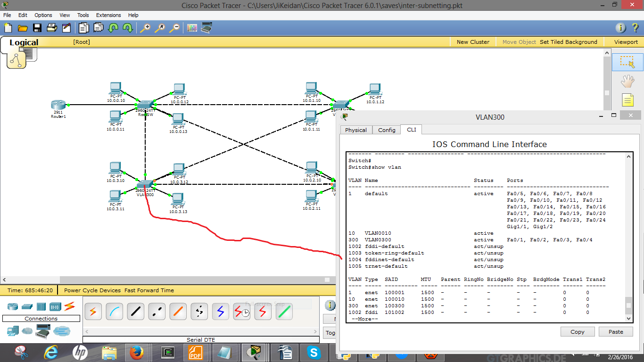Click New Cluster in workspace bar
This screenshot has height=362, width=644.
click(x=473, y=42)
